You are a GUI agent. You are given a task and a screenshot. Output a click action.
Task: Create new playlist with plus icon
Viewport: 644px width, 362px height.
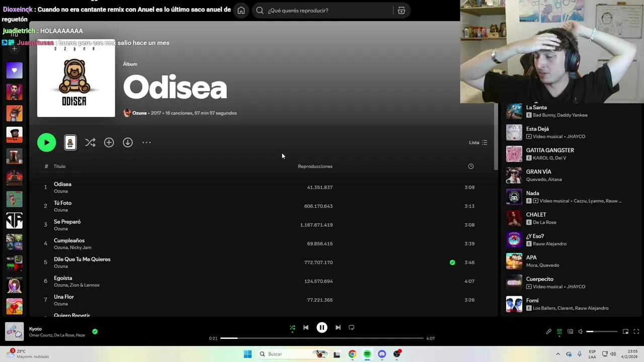coord(14,49)
